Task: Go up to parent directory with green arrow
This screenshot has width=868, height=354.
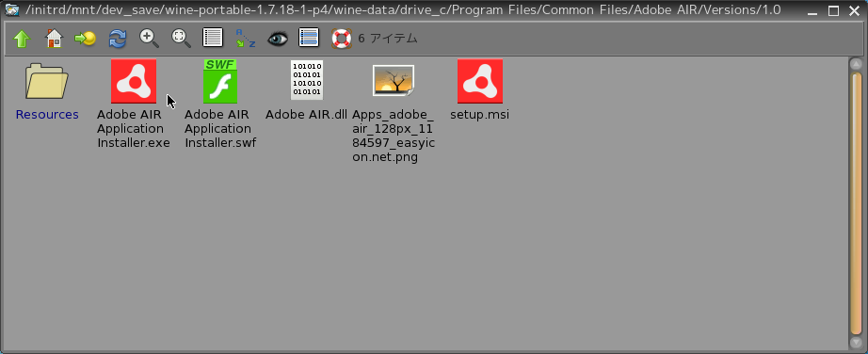Action: coord(21,39)
